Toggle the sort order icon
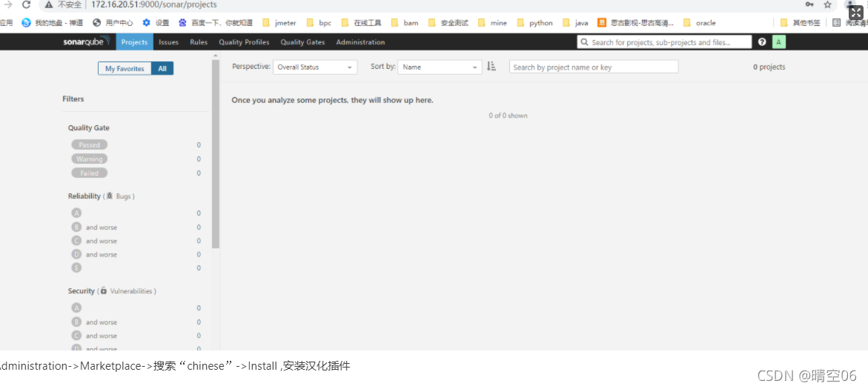Viewport: 868px width, 389px height. click(x=491, y=67)
